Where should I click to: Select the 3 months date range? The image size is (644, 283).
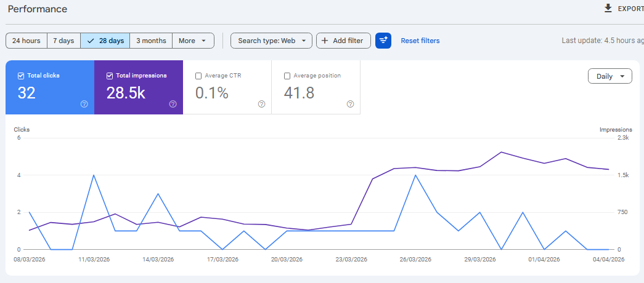pos(151,41)
